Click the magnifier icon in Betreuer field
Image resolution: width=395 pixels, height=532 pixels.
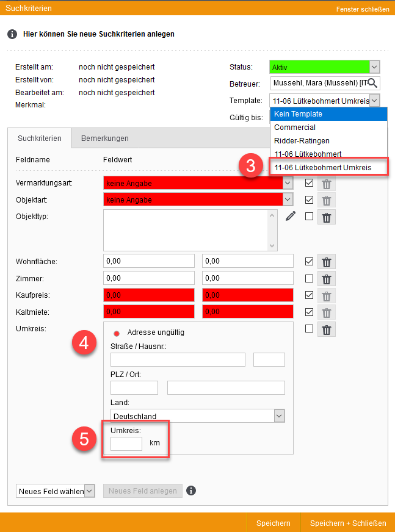(372, 84)
